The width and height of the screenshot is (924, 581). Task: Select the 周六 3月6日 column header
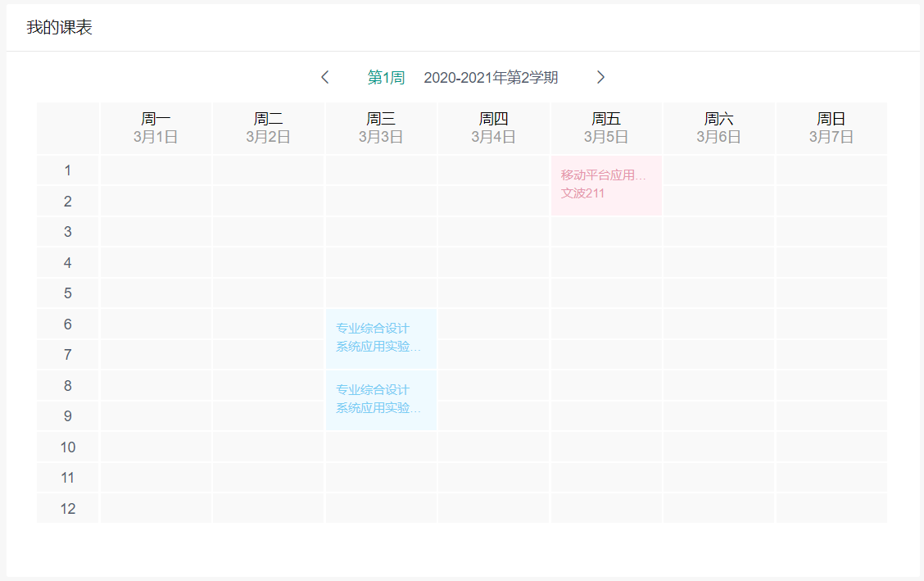point(719,128)
